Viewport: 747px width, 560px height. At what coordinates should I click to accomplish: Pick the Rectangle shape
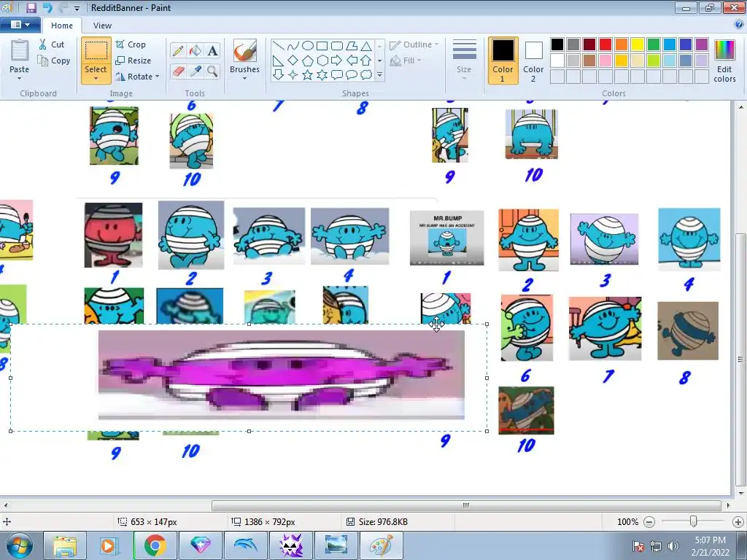(322, 46)
